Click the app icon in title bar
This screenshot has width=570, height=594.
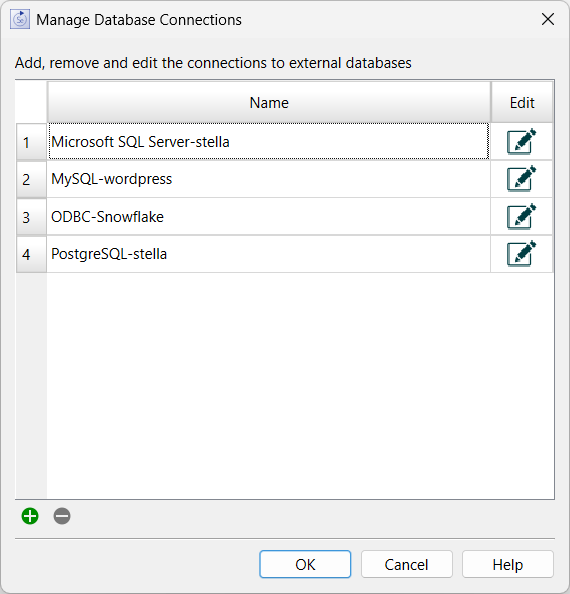point(20,19)
